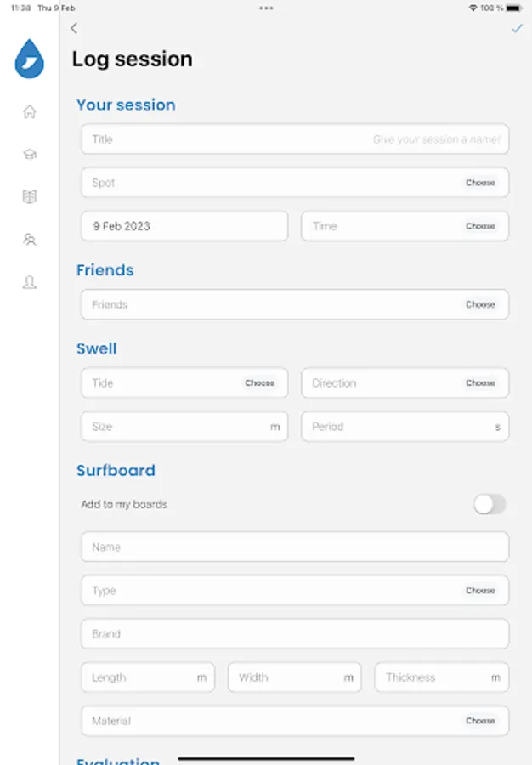Open the profile sidebar icon
Screen dimensions: 532x765
30,283
